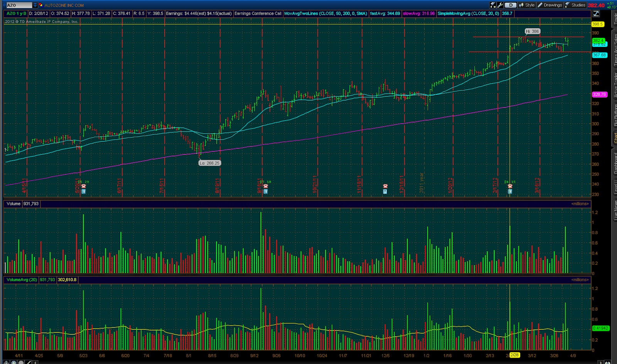
Task: Click the Lo: 266.25 price bubble
Action: point(209,163)
